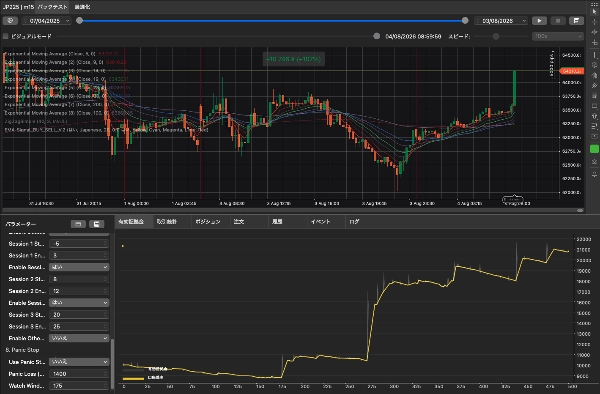
Task: Switch to the バックテスト tab
Action: click(x=52, y=7)
